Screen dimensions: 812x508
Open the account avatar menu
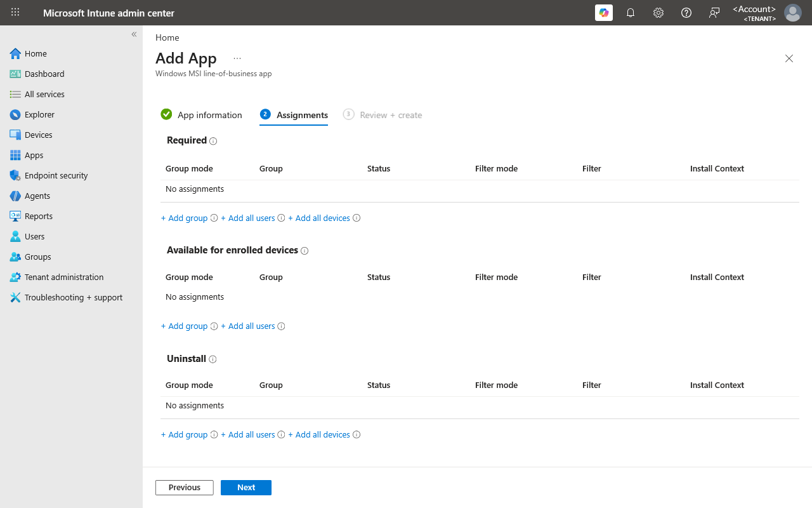793,13
